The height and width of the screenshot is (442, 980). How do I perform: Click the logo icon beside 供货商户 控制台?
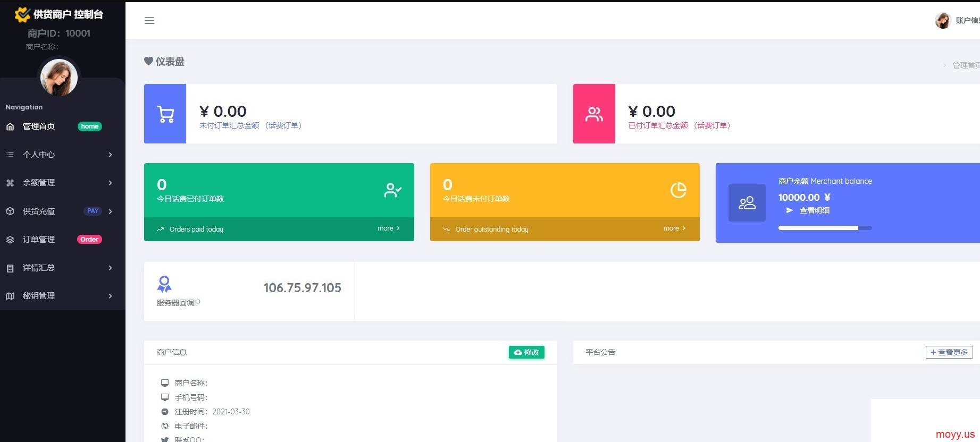coord(22,14)
